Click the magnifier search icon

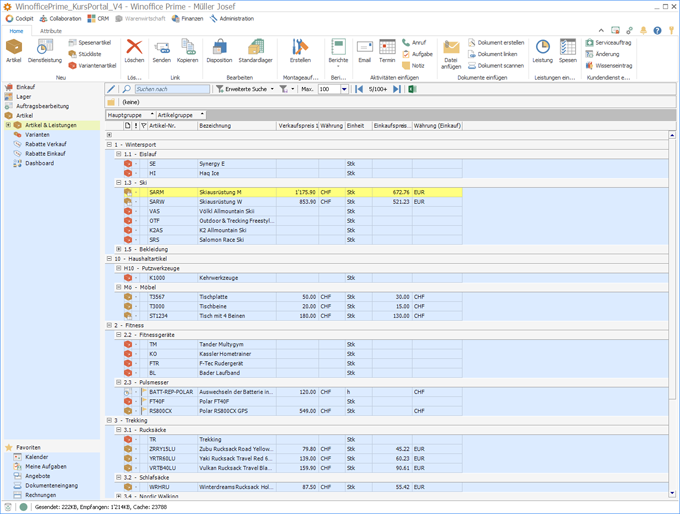pos(127,89)
